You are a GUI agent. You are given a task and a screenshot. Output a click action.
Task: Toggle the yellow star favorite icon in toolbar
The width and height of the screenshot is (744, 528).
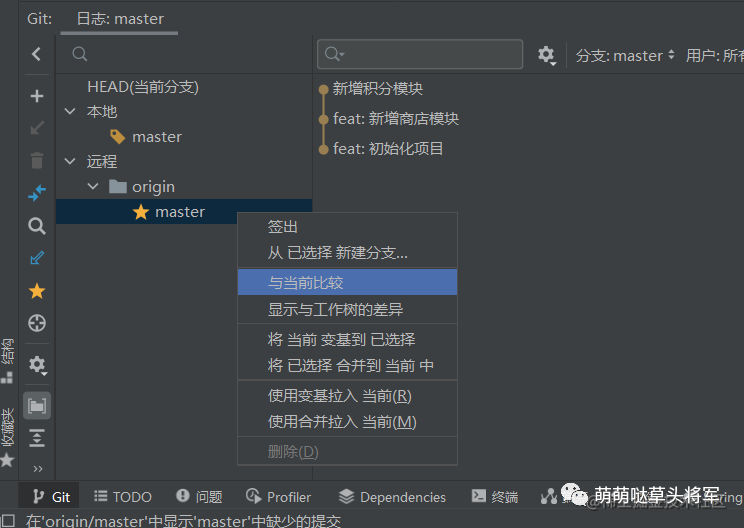(37, 291)
